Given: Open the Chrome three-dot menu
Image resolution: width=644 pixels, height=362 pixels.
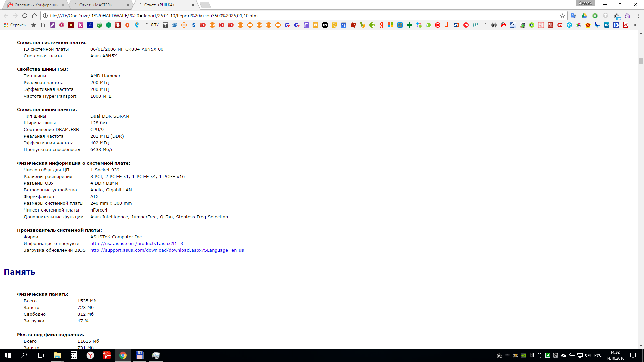Looking at the screenshot, I should [x=638, y=16].
